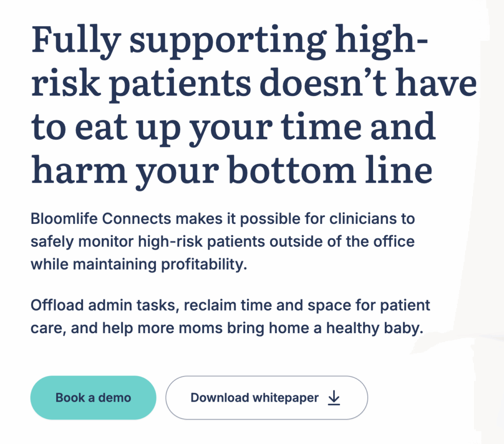Click the text "while maintaining profitability."
Screen dimensions: 504x444
139,265
